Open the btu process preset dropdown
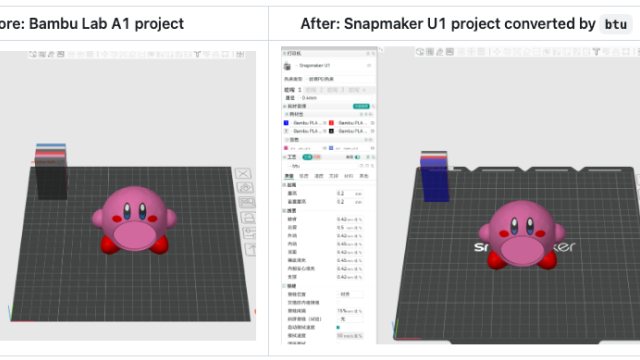The height and width of the screenshot is (360, 640). click(x=322, y=166)
